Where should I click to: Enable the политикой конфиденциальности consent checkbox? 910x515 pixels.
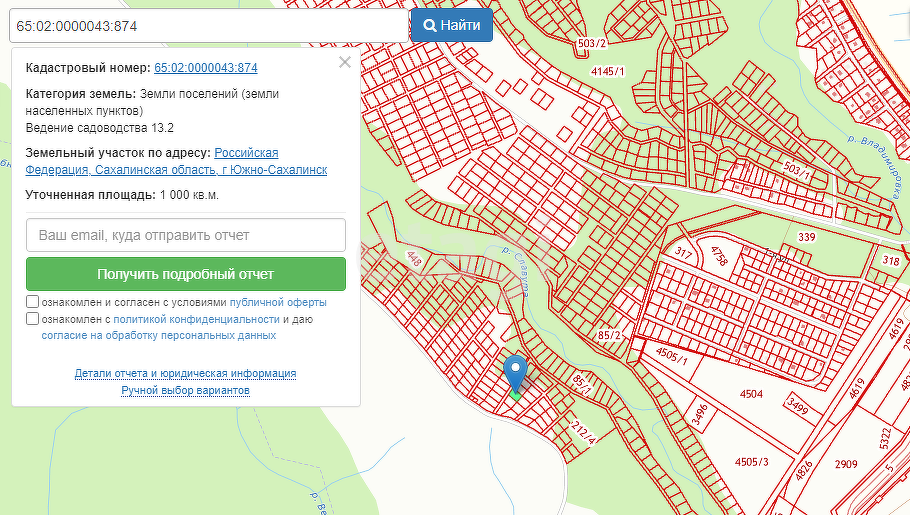click(33, 319)
